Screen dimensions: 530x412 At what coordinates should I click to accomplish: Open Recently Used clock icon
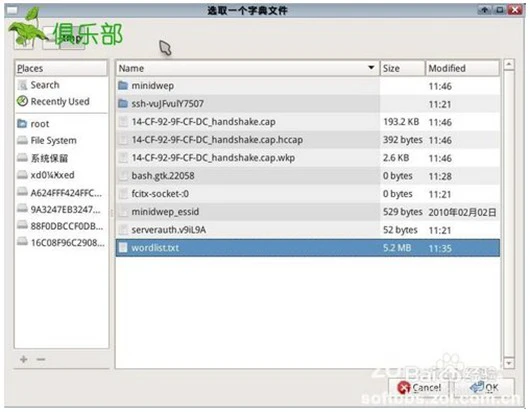coord(22,101)
